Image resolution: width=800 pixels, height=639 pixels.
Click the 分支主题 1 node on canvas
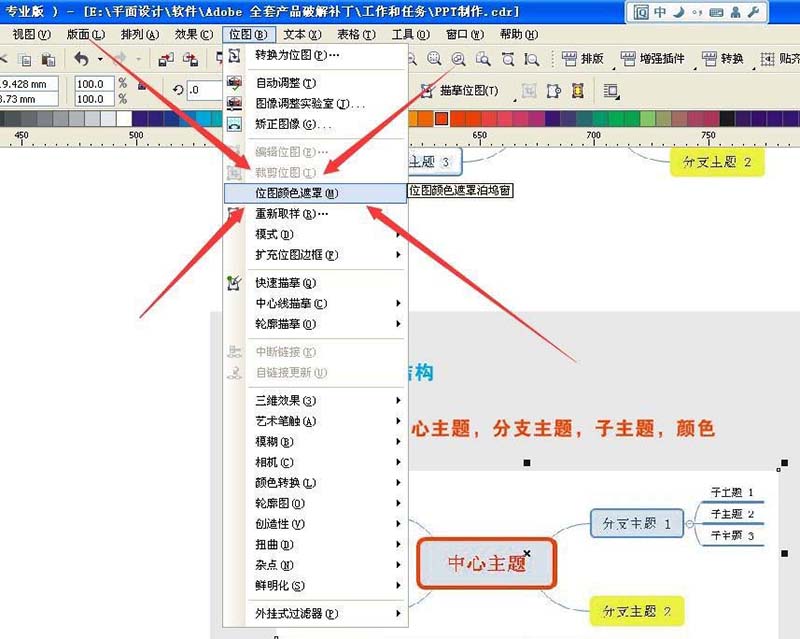click(x=637, y=523)
